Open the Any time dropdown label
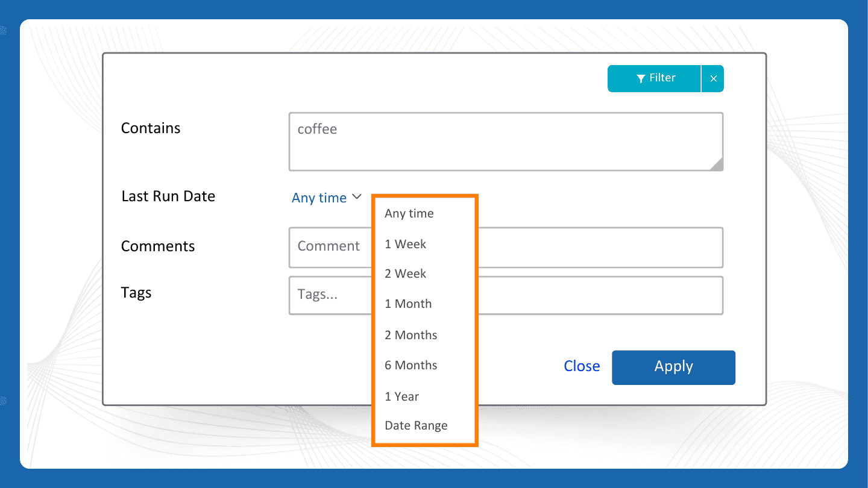 point(319,198)
